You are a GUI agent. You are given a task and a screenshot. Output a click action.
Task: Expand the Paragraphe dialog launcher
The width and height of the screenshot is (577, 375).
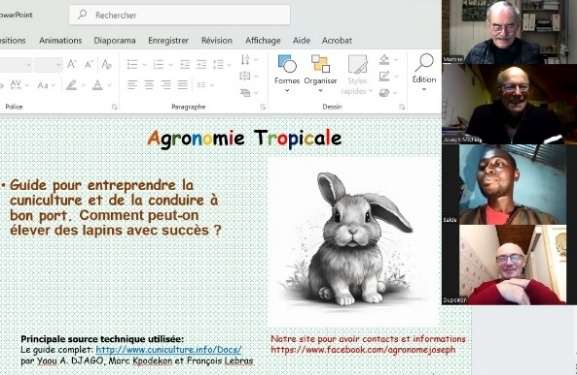coord(263,107)
